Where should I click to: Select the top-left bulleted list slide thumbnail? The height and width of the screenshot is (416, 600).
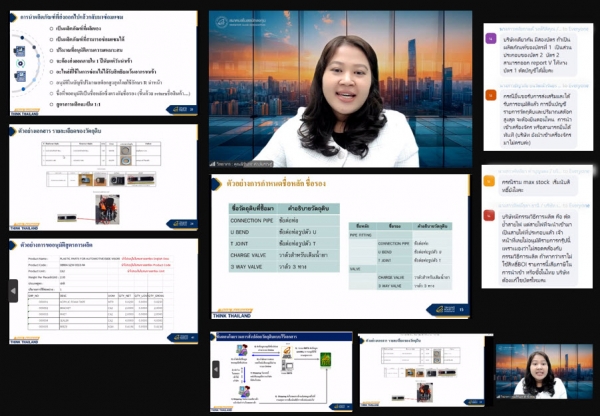pos(101,62)
